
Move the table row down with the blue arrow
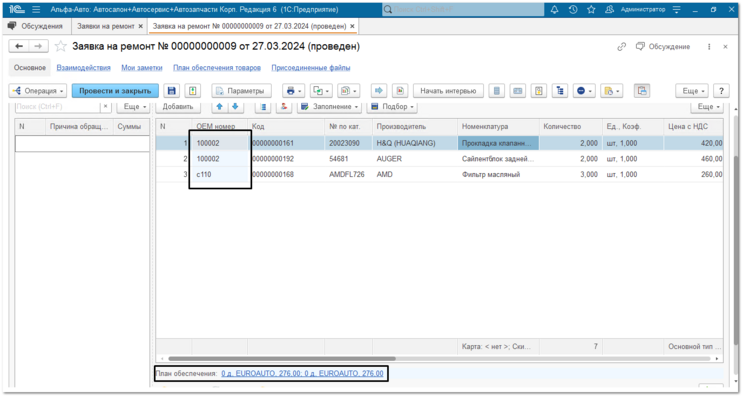(x=235, y=107)
